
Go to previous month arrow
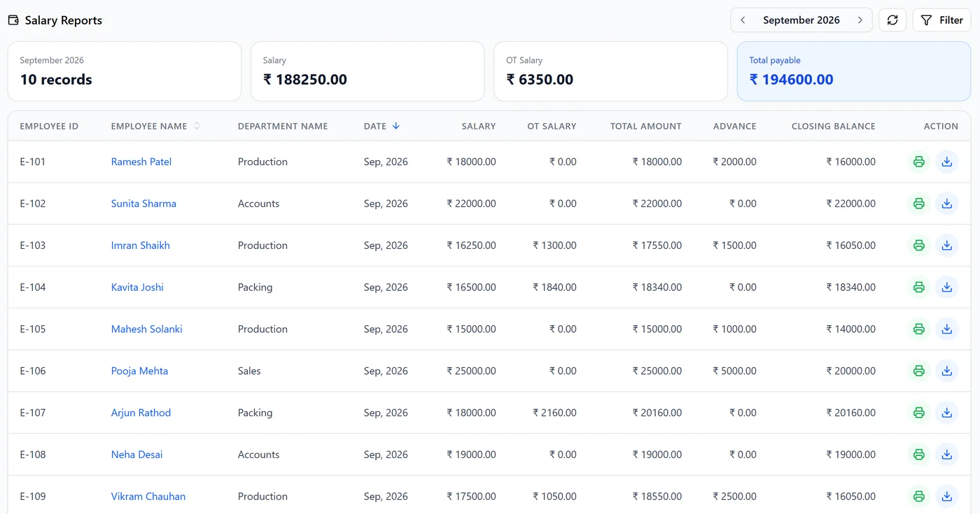743,20
